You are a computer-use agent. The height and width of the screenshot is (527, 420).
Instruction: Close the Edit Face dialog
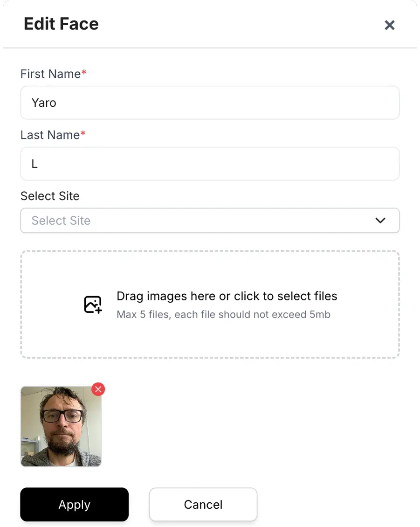pyautogui.click(x=389, y=25)
